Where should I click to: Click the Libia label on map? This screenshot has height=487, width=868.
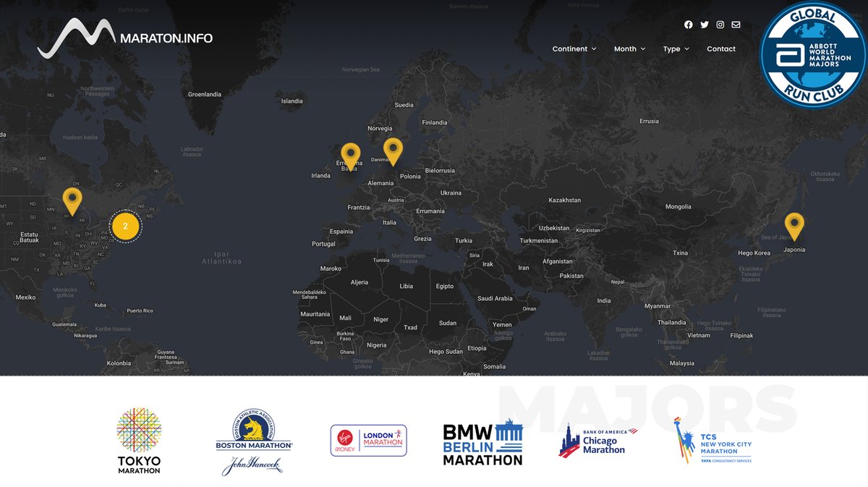coord(407,287)
